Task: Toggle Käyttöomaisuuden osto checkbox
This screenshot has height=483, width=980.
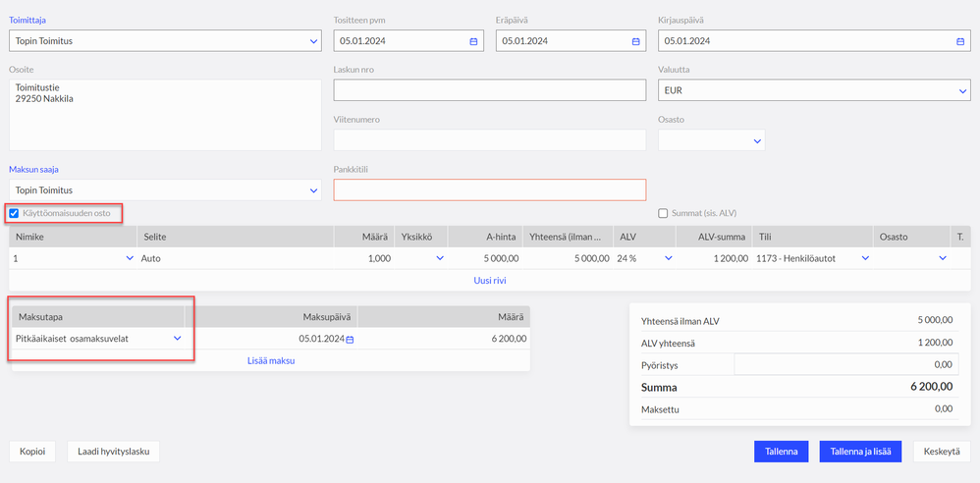Action: tap(14, 213)
